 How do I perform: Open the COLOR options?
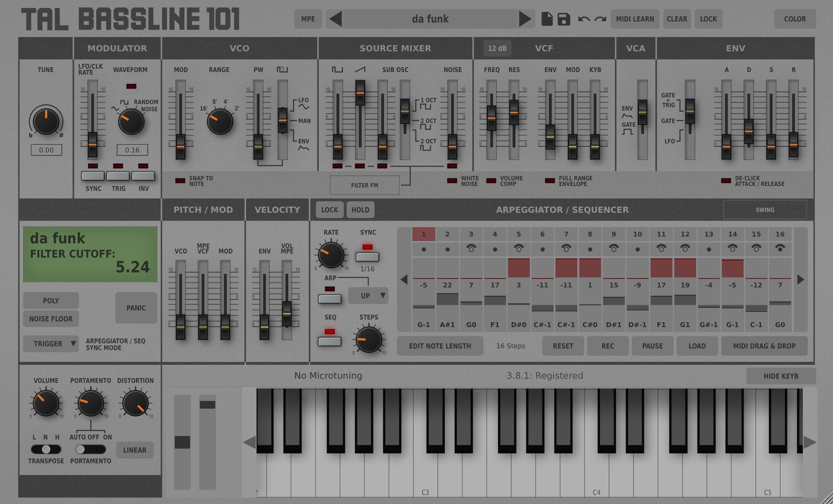(x=795, y=19)
